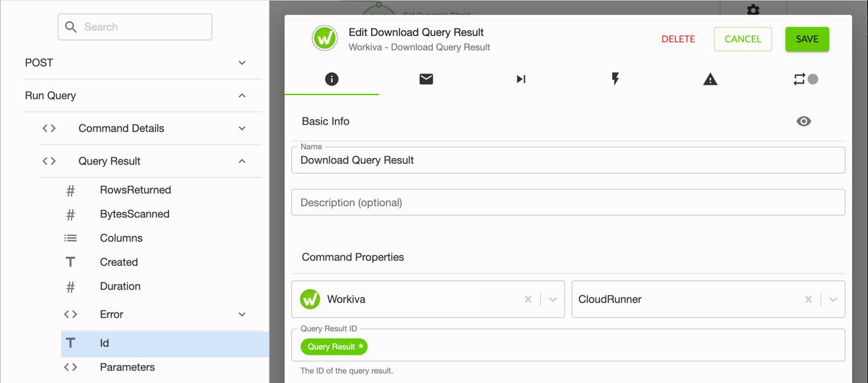Expand Command Details chevron
The image size is (868, 383).
242,129
